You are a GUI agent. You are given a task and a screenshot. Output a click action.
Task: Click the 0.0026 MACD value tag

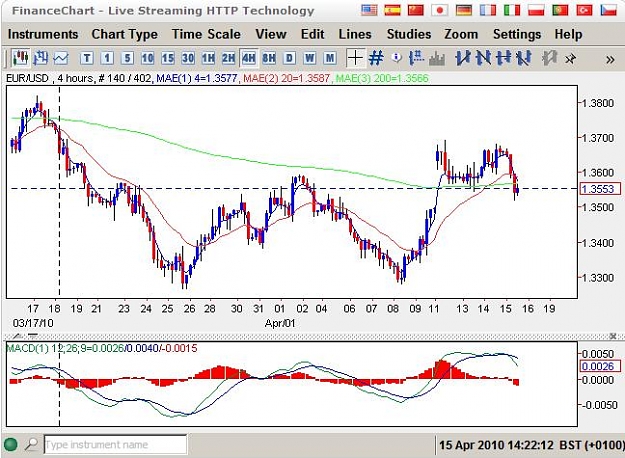(600, 366)
